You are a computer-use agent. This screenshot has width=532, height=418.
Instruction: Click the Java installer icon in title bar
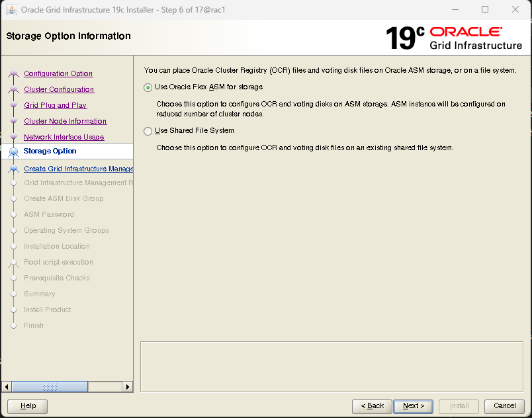click(x=12, y=9)
